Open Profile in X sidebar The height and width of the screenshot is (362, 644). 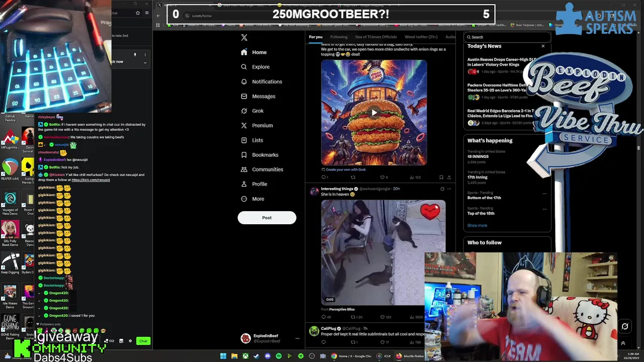pyautogui.click(x=254, y=184)
